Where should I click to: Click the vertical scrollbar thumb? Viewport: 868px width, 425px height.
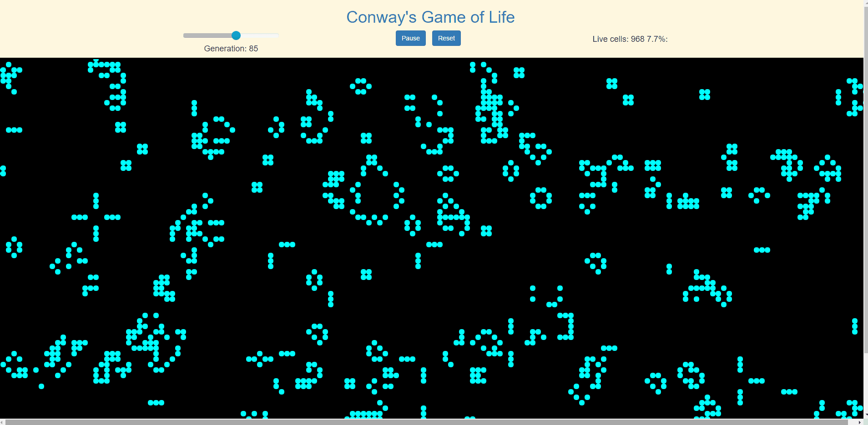click(866, 180)
